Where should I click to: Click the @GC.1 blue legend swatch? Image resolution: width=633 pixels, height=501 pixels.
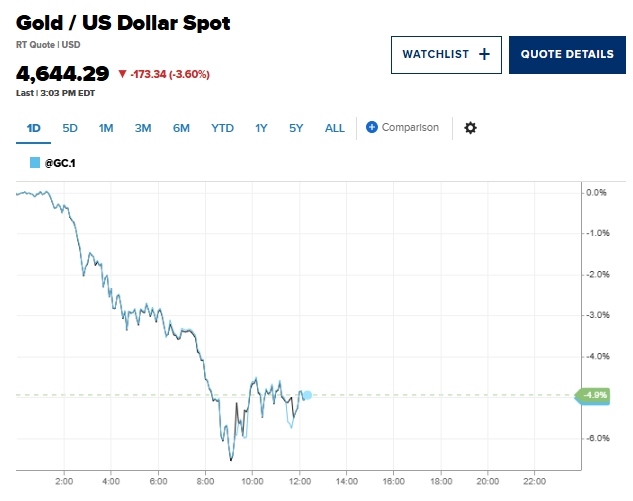pyautogui.click(x=34, y=162)
